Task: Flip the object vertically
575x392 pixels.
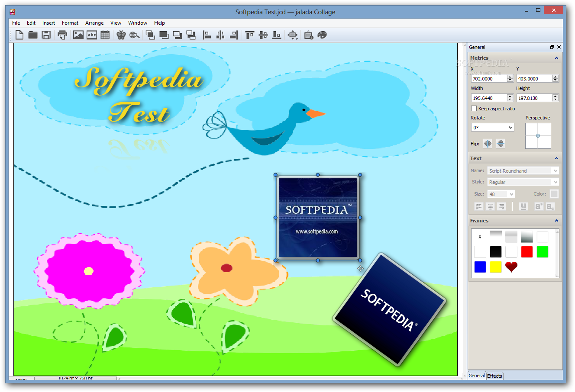Action: tap(501, 144)
